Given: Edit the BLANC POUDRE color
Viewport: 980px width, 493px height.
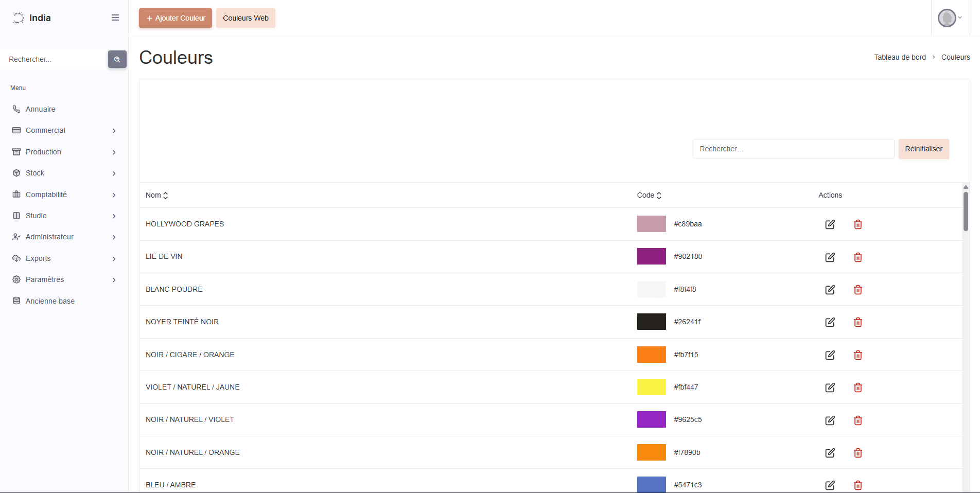Looking at the screenshot, I should (x=830, y=290).
